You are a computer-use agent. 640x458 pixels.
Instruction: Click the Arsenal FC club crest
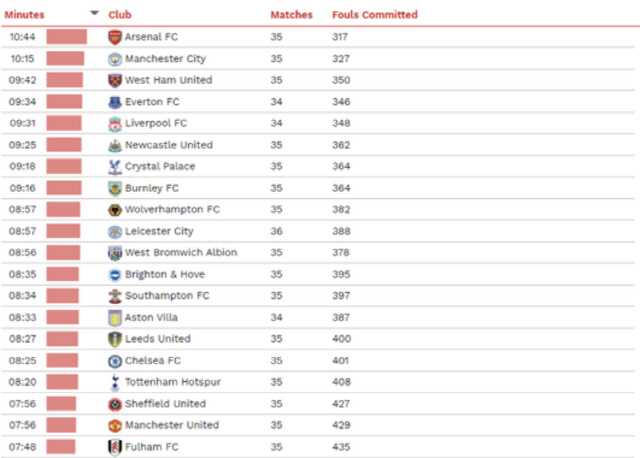click(115, 37)
